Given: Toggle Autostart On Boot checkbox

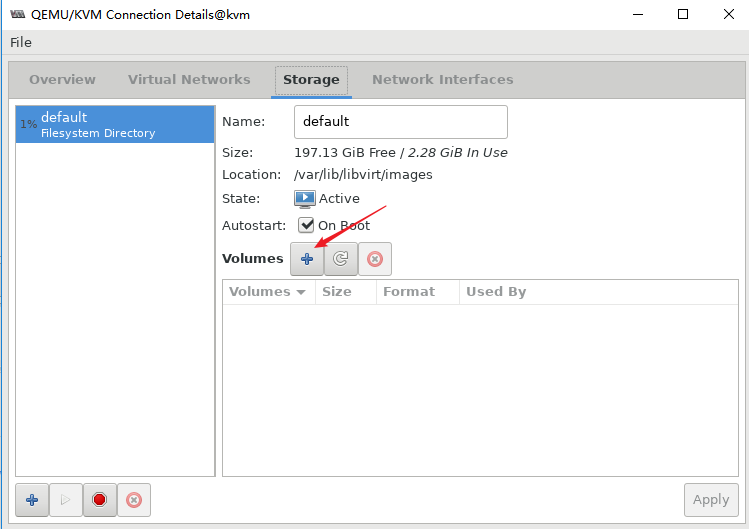Looking at the screenshot, I should click(x=306, y=225).
